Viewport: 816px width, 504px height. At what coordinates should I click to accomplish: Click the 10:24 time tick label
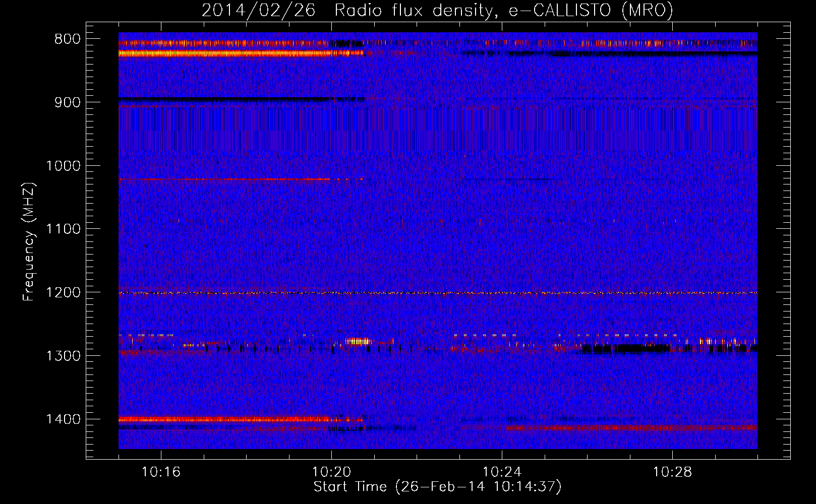pyautogui.click(x=502, y=472)
